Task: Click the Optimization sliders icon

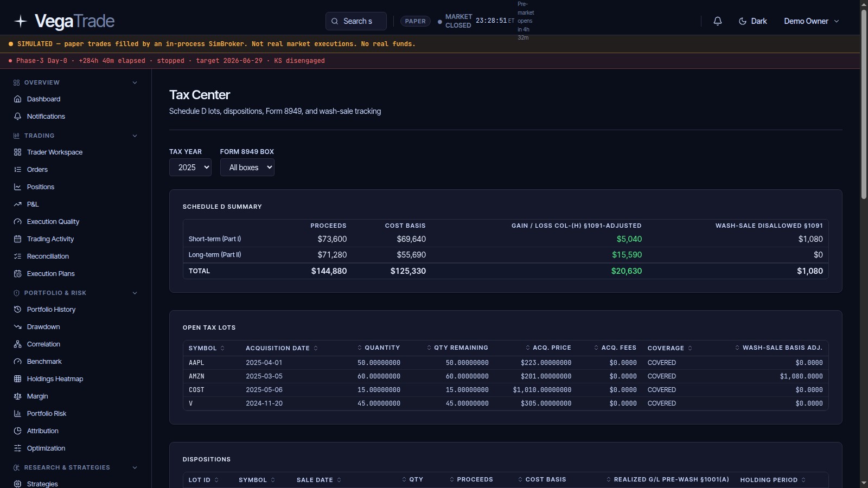Action: coord(17,448)
